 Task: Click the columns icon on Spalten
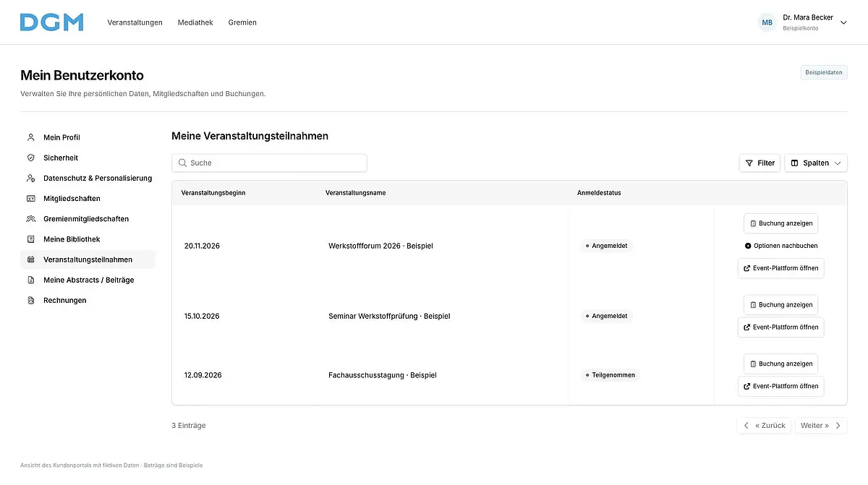point(794,163)
